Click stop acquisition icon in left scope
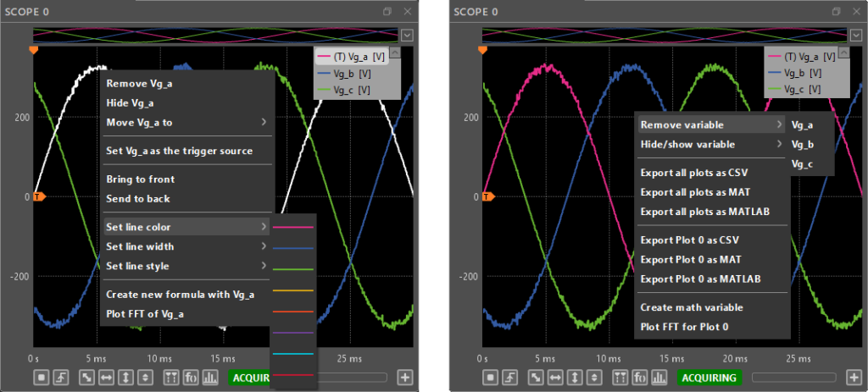The height and width of the screenshot is (392, 868). [42, 378]
